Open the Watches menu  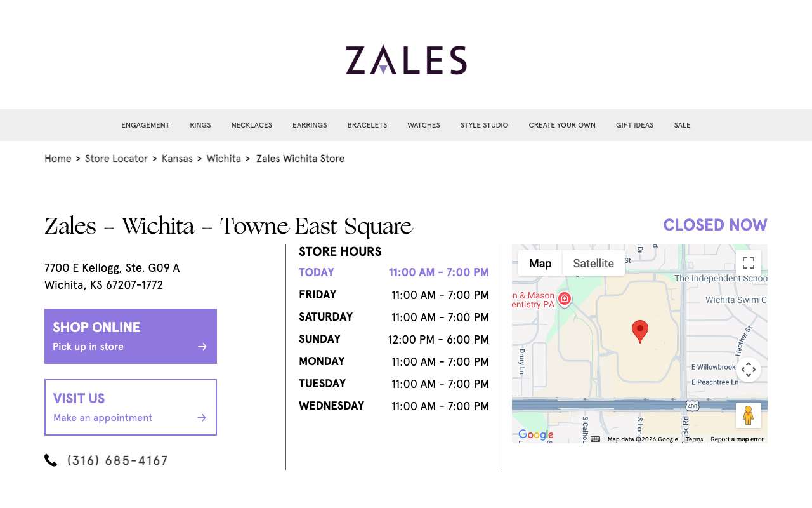tap(424, 125)
